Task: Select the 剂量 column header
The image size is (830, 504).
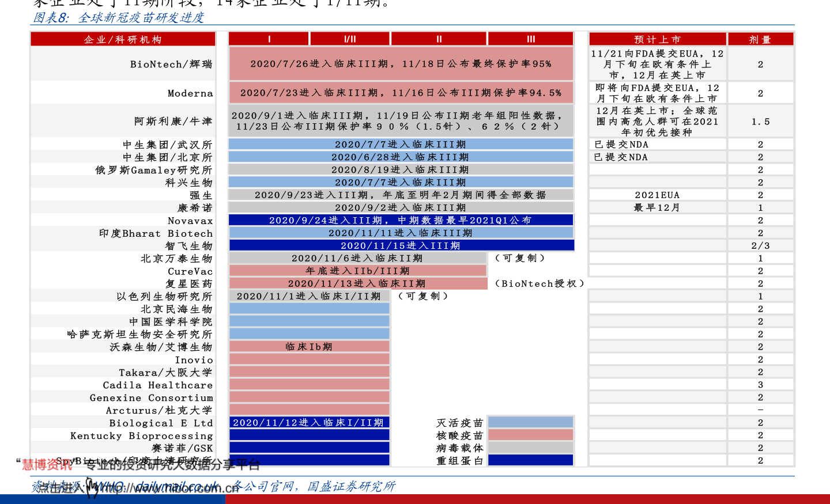Action: coord(760,39)
